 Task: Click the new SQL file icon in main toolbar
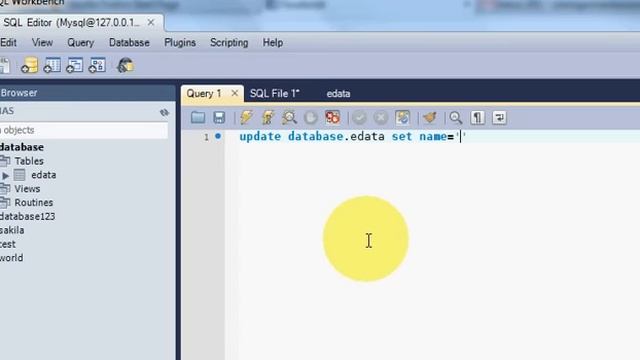pyautogui.click(x=5, y=65)
